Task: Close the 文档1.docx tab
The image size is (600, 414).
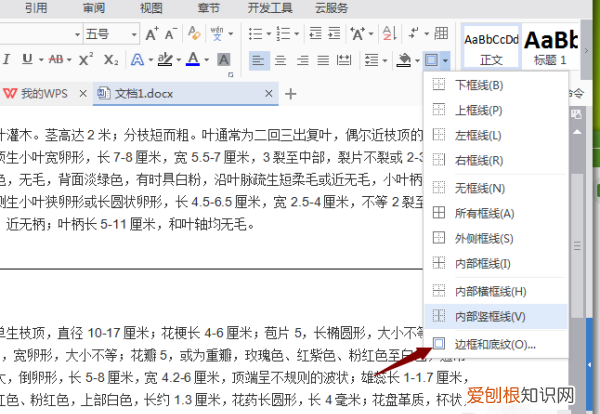Action: pyautogui.click(x=269, y=93)
